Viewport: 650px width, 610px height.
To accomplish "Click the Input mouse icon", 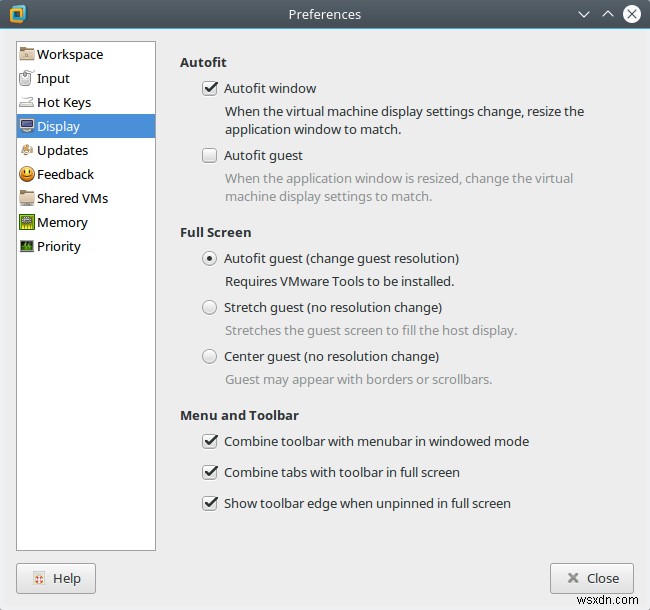I will [26, 78].
